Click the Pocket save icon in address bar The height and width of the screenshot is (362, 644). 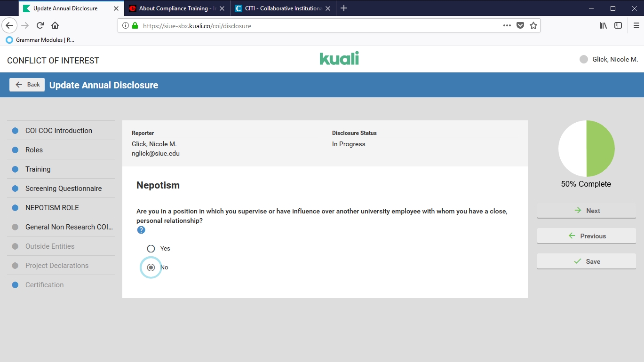coord(520,26)
